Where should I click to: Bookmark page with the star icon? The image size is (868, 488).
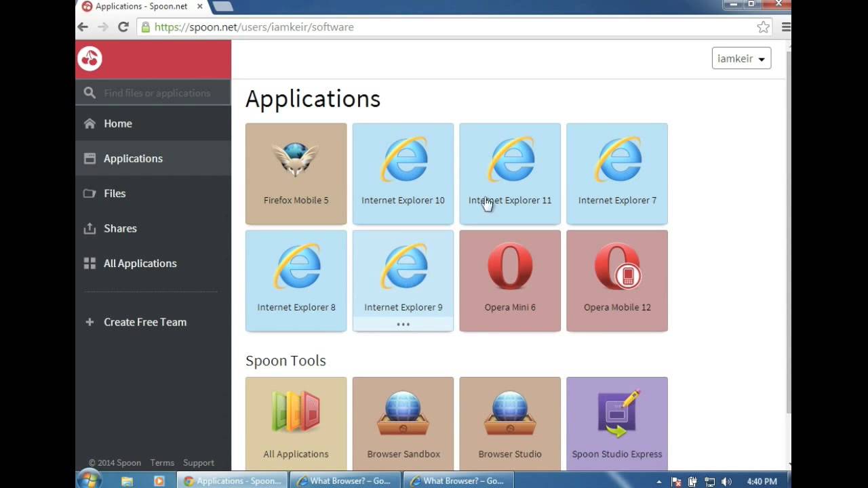tap(764, 27)
